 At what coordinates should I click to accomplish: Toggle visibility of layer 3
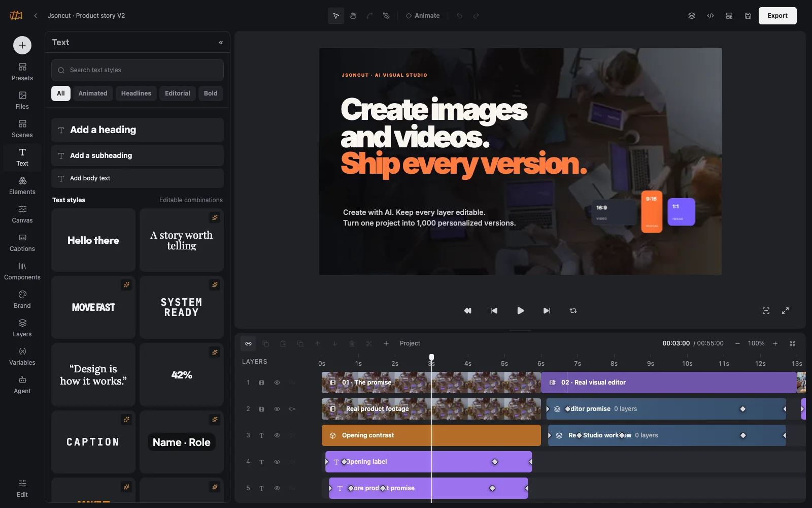coord(277,435)
